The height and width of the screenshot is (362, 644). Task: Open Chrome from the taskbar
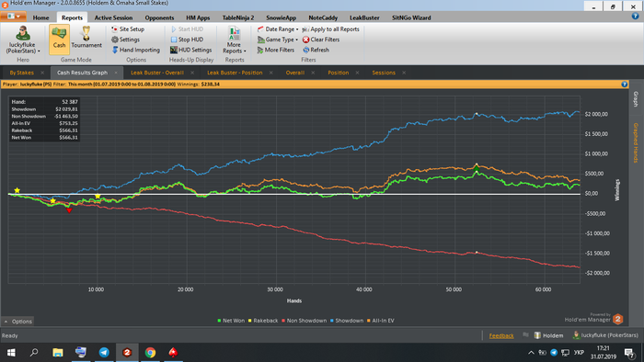(x=150, y=352)
